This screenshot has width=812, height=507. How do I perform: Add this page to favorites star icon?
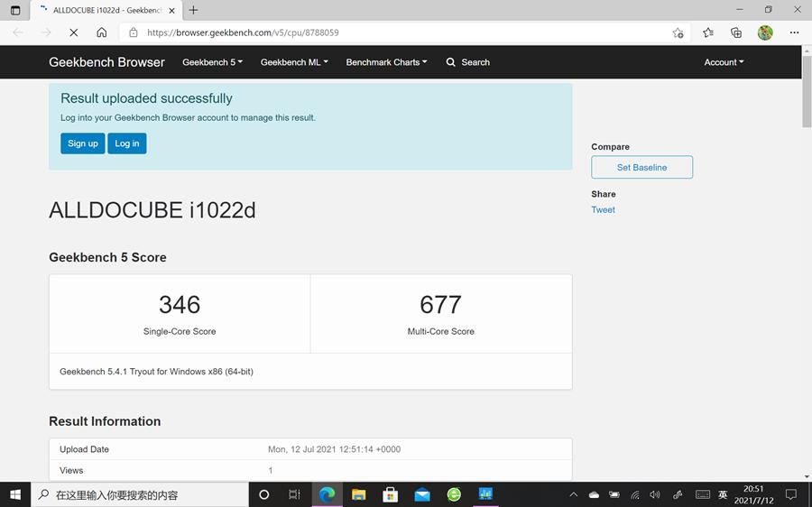pos(678,32)
